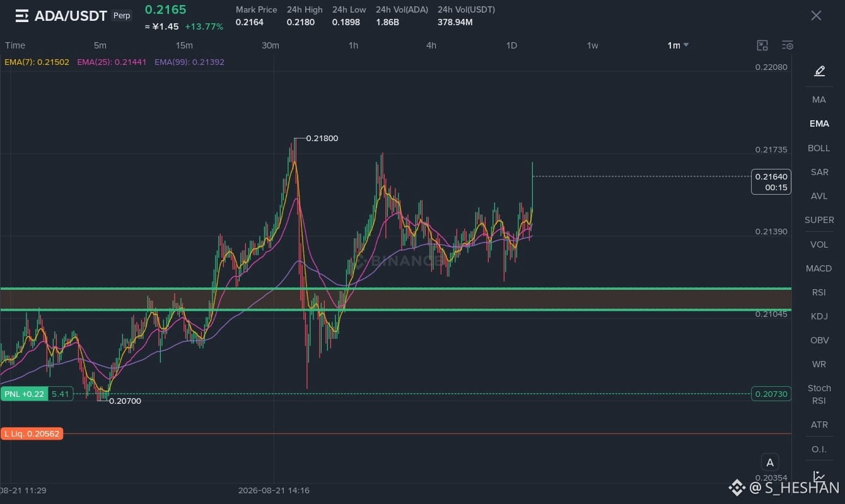Enable the BOLL indicator

click(x=819, y=148)
